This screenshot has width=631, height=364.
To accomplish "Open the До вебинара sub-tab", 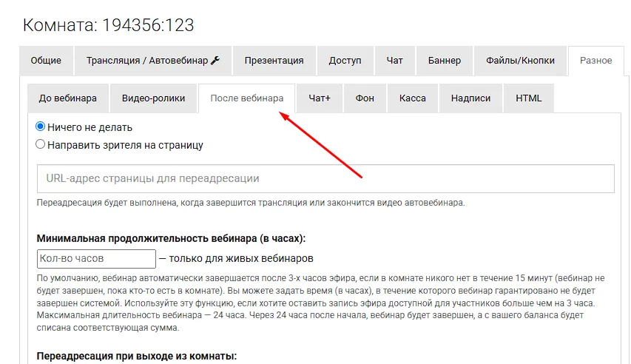I will (x=67, y=98).
